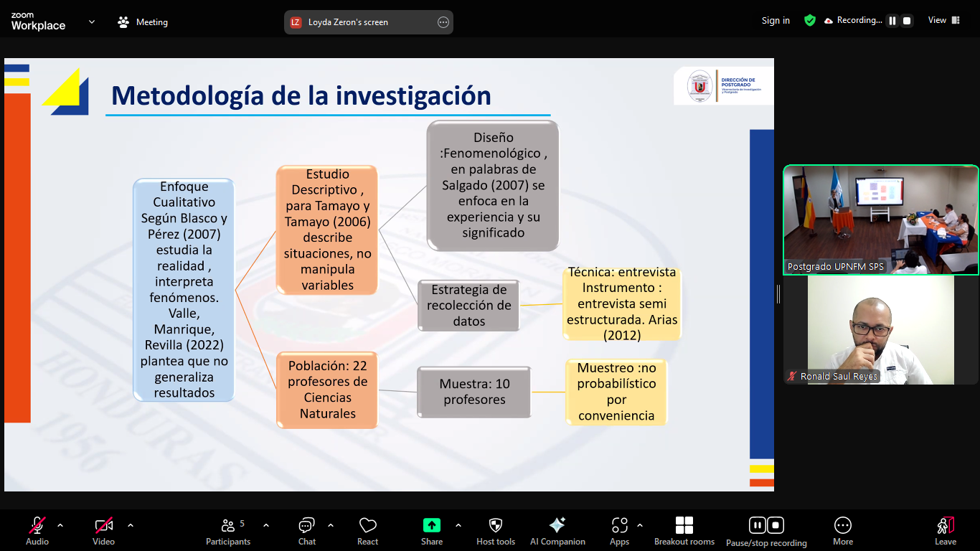Expand the chevron beside Chat
Viewport: 980px width, 551px height.
pos(331,525)
